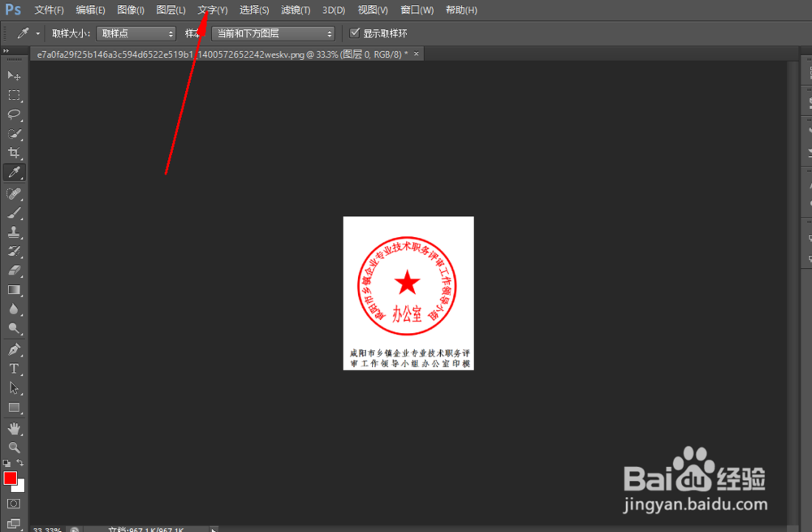Expand the toolbox double-arrow

(6, 51)
